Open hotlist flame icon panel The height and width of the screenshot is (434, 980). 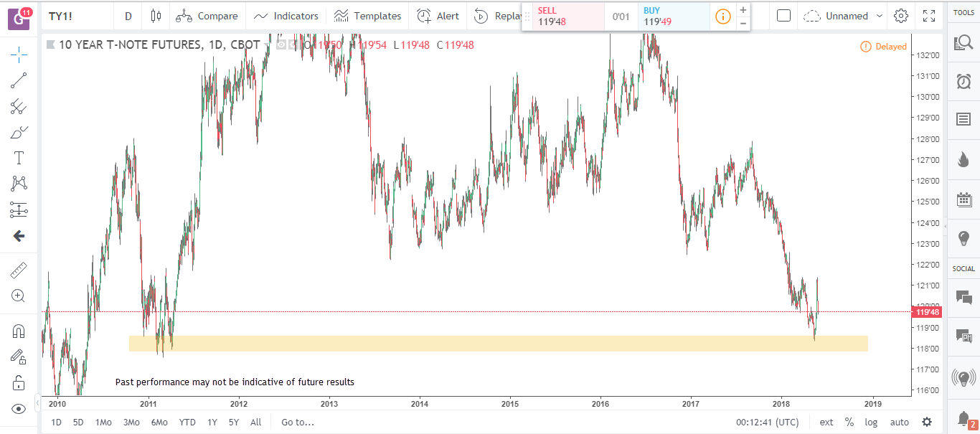pos(963,159)
